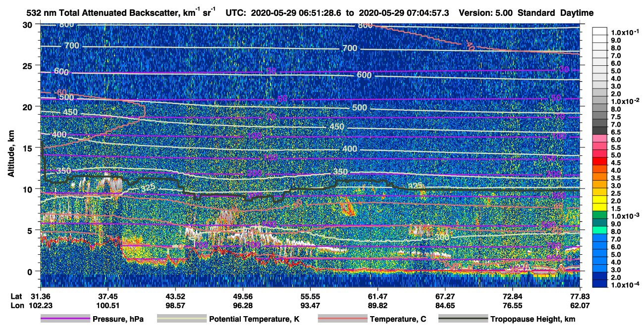This screenshot has height=330, width=644.
Task: Click the 'Temperature, C' legend label
Action: (398, 320)
